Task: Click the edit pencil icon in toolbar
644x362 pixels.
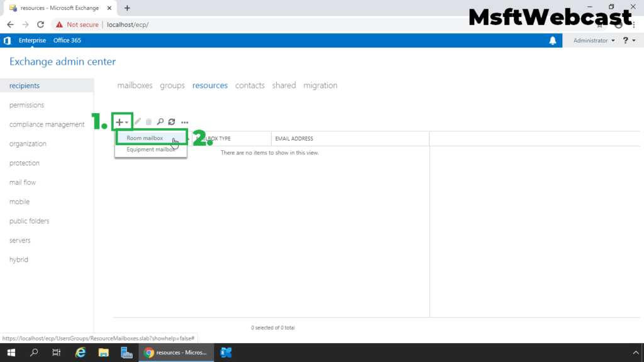Action: pos(138,122)
